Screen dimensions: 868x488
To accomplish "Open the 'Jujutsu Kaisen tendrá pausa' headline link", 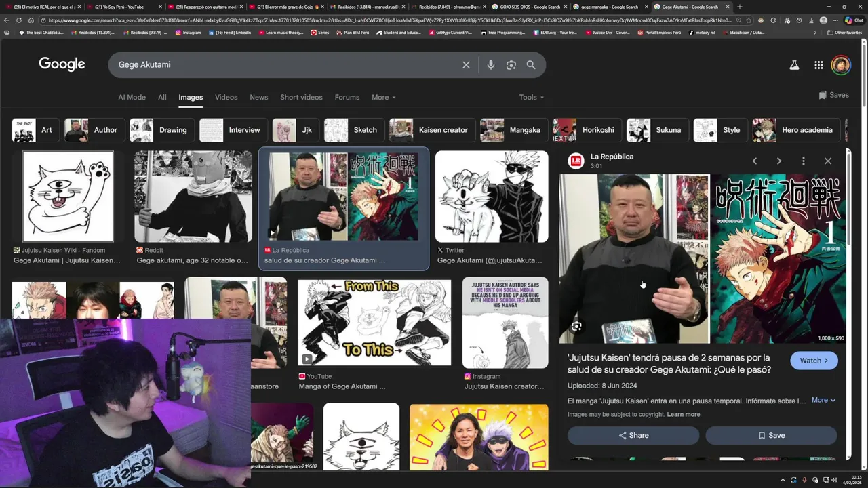I will [669, 363].
